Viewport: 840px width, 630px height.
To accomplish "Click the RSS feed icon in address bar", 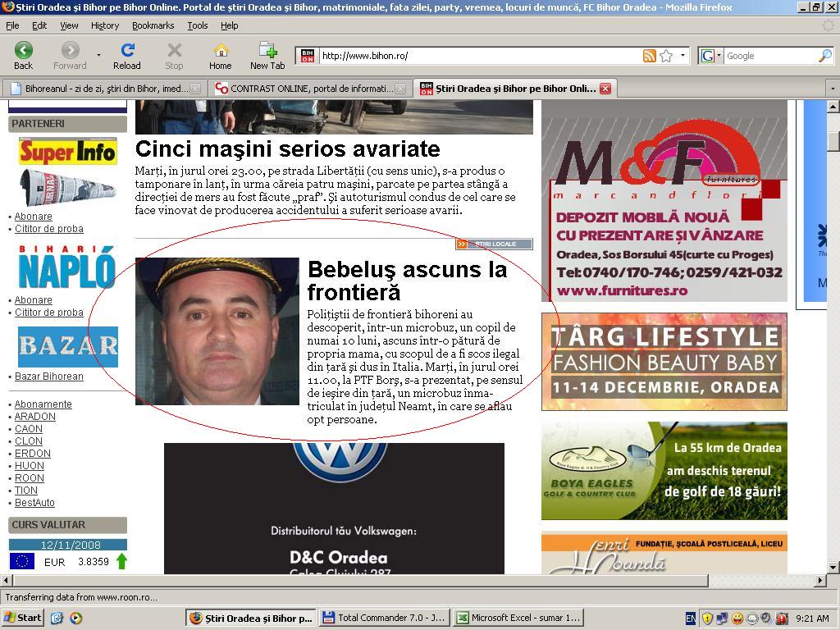I will click(650, 56).
